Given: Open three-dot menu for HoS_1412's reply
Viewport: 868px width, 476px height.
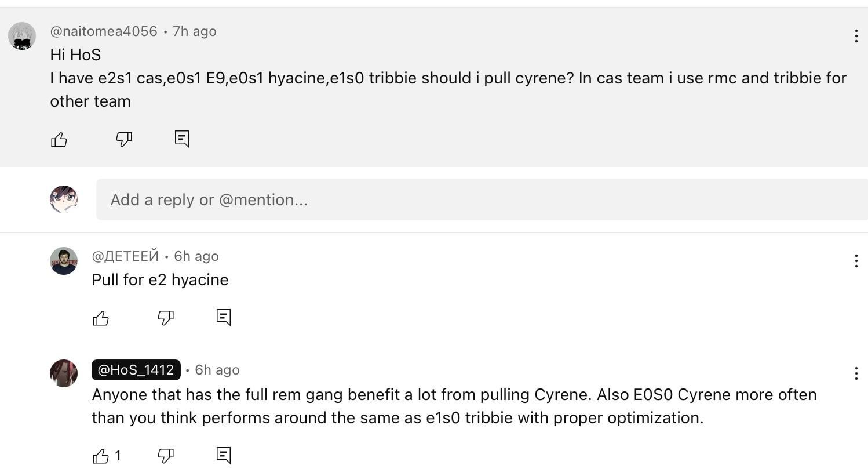Looking at the screenshot, I should [856, 373].
